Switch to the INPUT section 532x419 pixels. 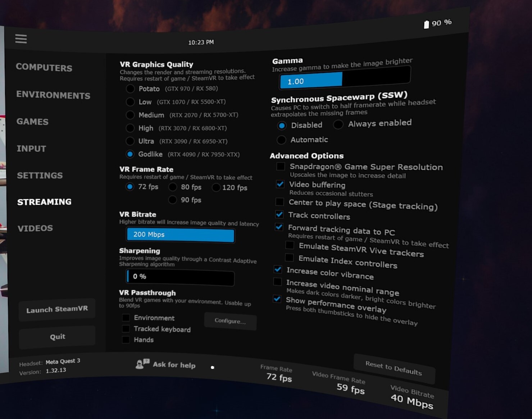pyautogui.click(x=31, y=149)
